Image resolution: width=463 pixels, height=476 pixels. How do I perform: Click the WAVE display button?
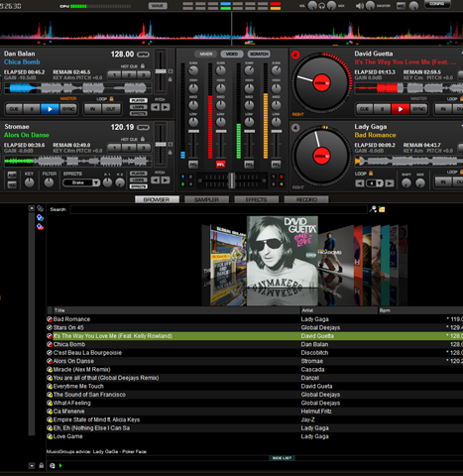pos(158,6)
